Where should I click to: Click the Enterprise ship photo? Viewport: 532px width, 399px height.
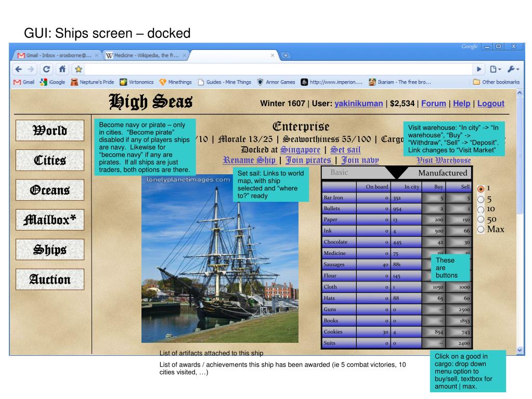[220, 260]
